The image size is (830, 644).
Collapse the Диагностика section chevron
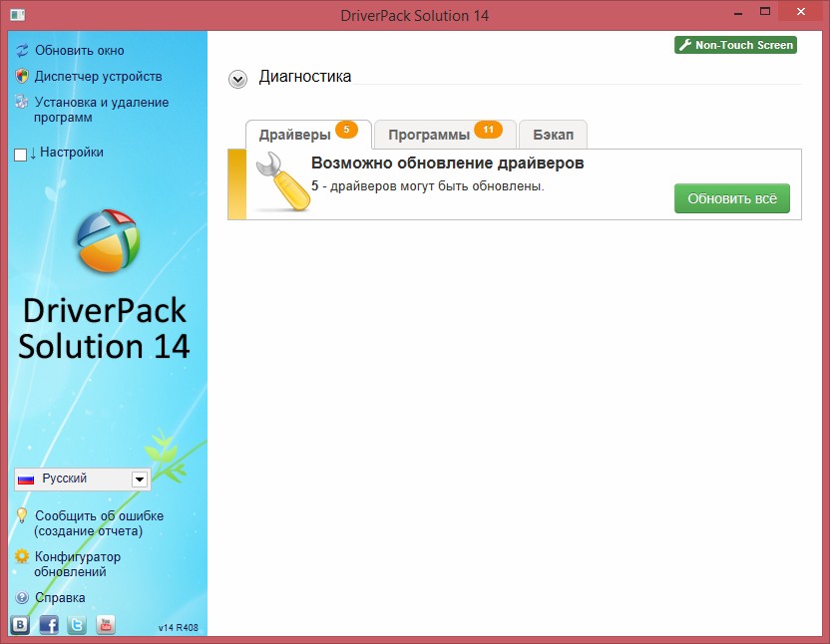click(x=237, y=80)
